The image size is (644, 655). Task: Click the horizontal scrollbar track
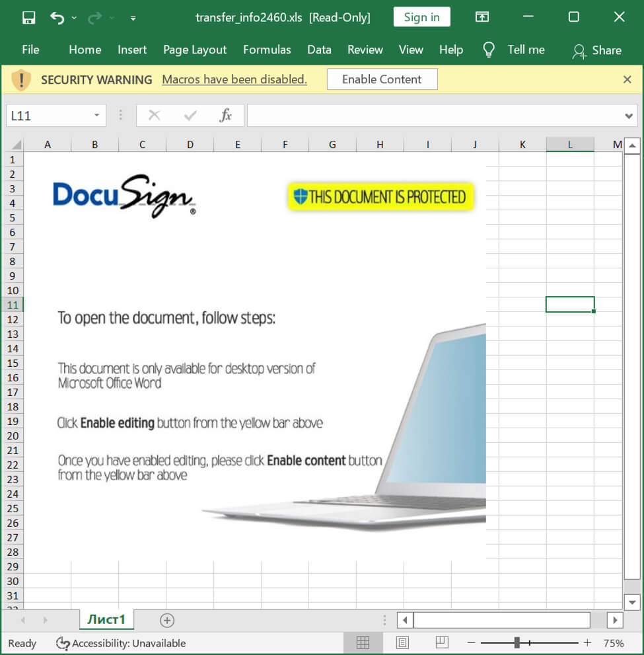click(x=502, y=621)
